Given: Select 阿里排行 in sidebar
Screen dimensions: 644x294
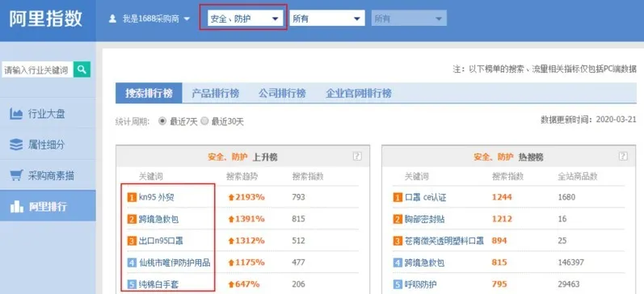Looking at the screenshot, I should point(48,206).
